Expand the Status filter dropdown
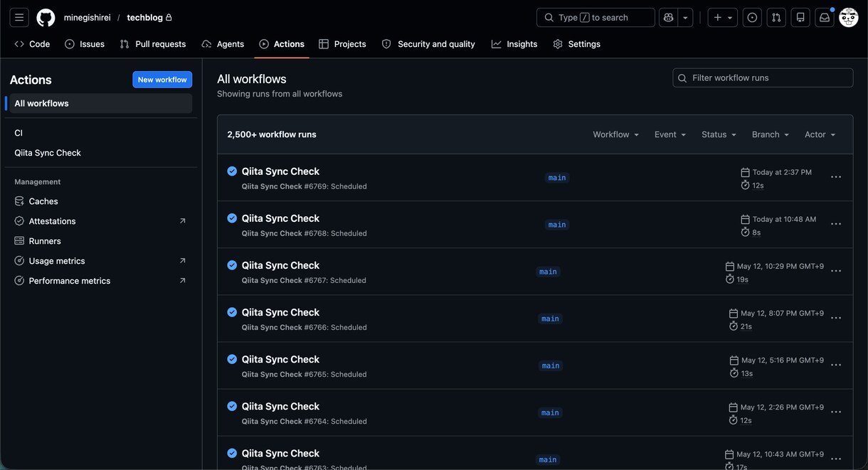The width and height of the screenshot is (868, 470). 719,134
